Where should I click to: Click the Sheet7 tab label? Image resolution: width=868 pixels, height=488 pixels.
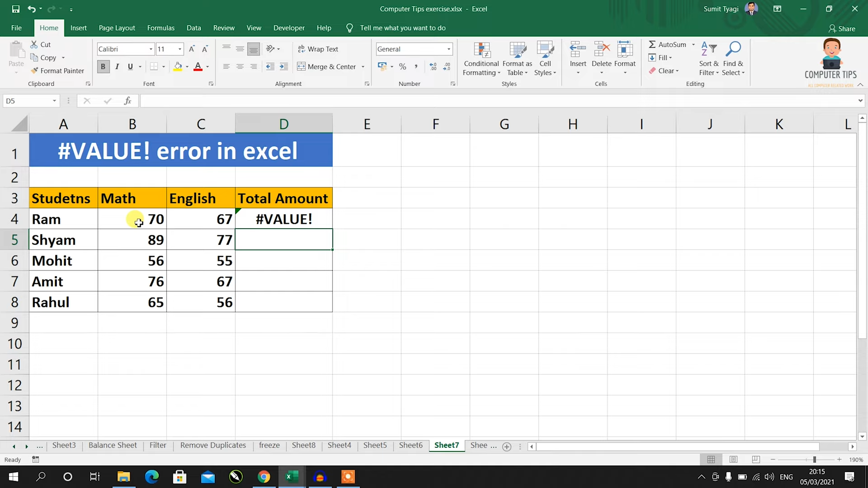click(x=446, y=445)
